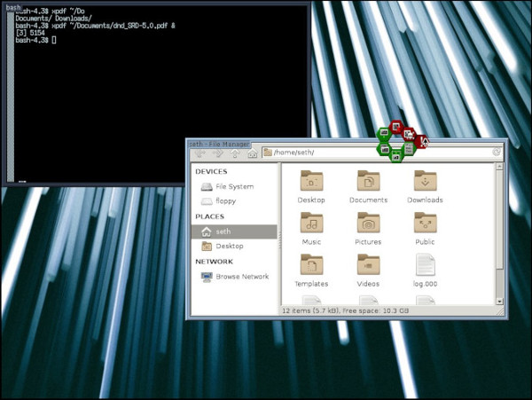
Task: Click the bash terminal title tab
Action: tap(13, 7)
